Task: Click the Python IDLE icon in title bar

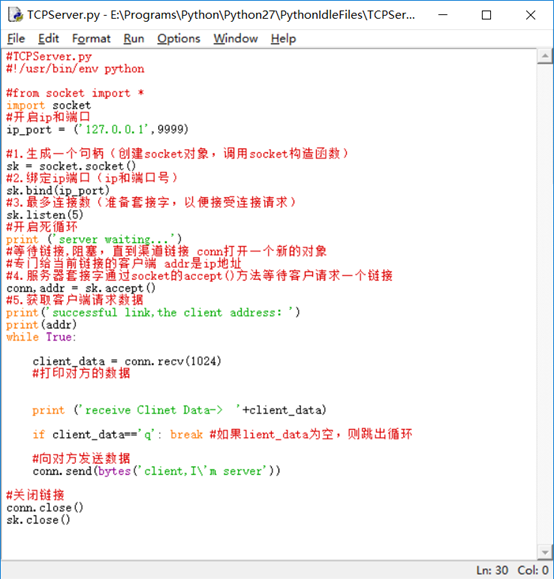Action: click(x=16, y=14)
